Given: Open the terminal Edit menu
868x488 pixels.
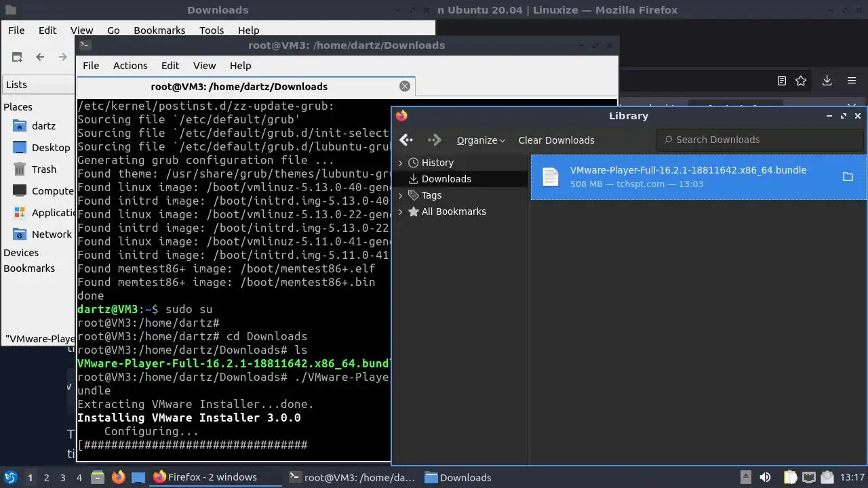Looking at the screenshot, I should [x=170, y=66].
